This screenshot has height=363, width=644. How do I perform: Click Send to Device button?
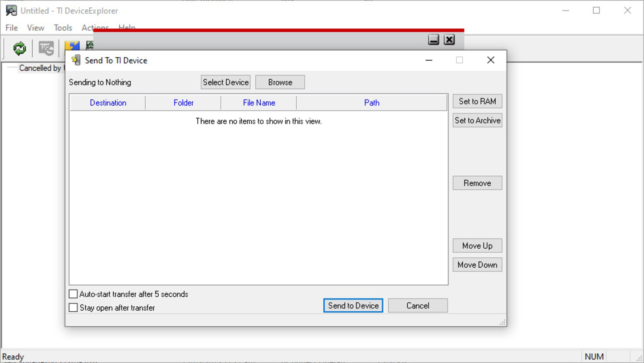tap(353, 305)
